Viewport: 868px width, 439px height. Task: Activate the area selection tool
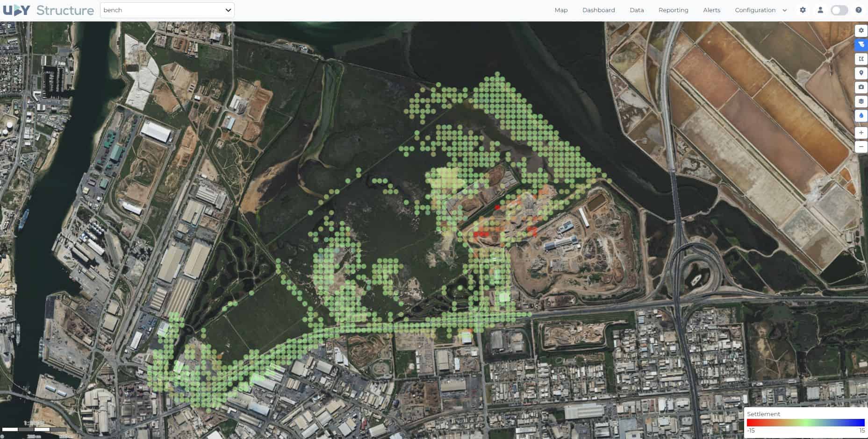coord(861,59)
